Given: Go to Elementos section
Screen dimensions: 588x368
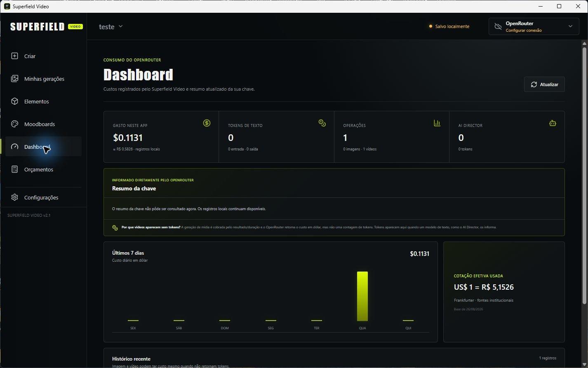Looking at the screenshot, I should 43,101.
